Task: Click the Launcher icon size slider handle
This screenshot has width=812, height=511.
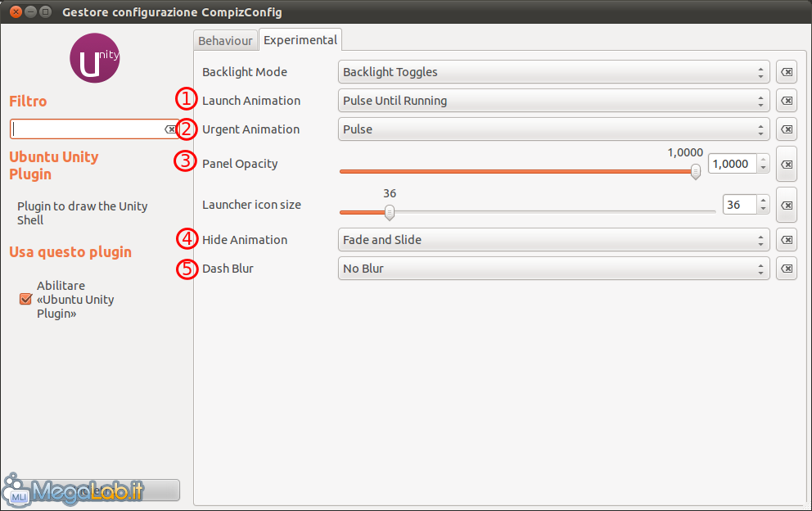Action: point(390,212)
